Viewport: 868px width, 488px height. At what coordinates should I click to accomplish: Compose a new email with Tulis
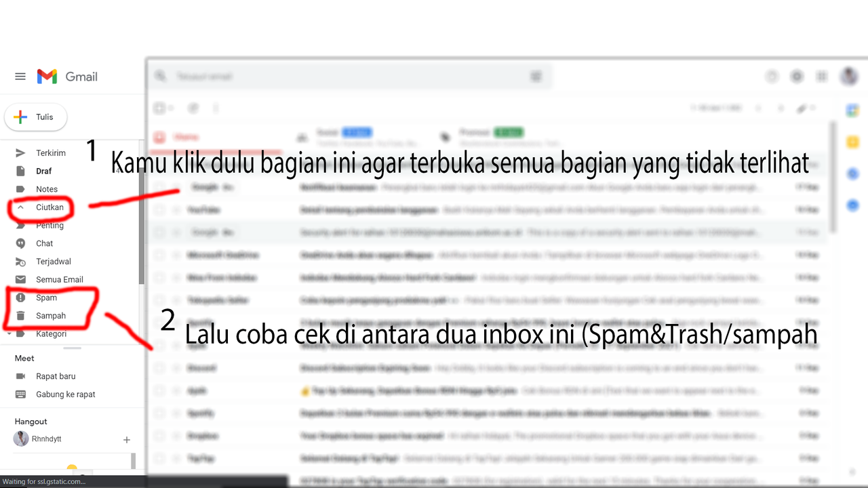coord(35,117)
